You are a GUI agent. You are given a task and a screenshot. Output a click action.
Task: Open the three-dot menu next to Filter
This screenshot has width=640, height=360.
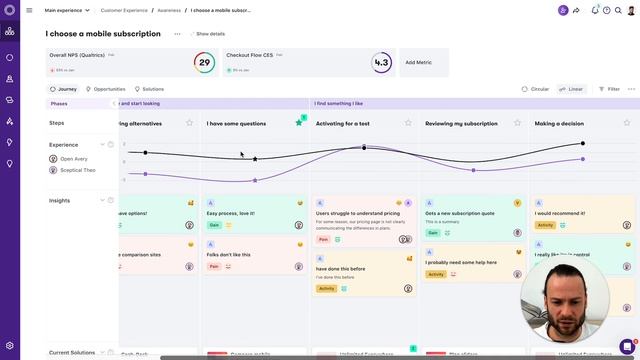(631, 89)
